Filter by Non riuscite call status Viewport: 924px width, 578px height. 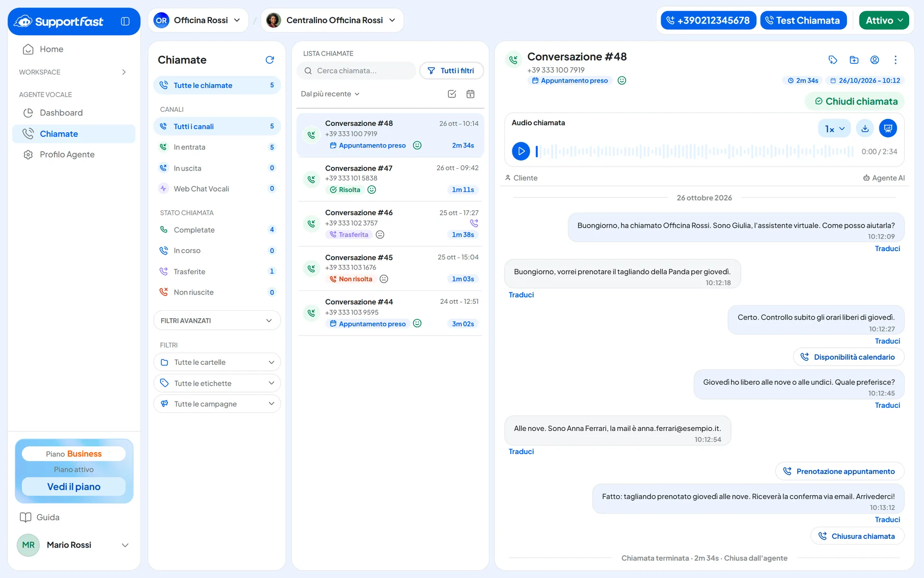pos(217,292)
